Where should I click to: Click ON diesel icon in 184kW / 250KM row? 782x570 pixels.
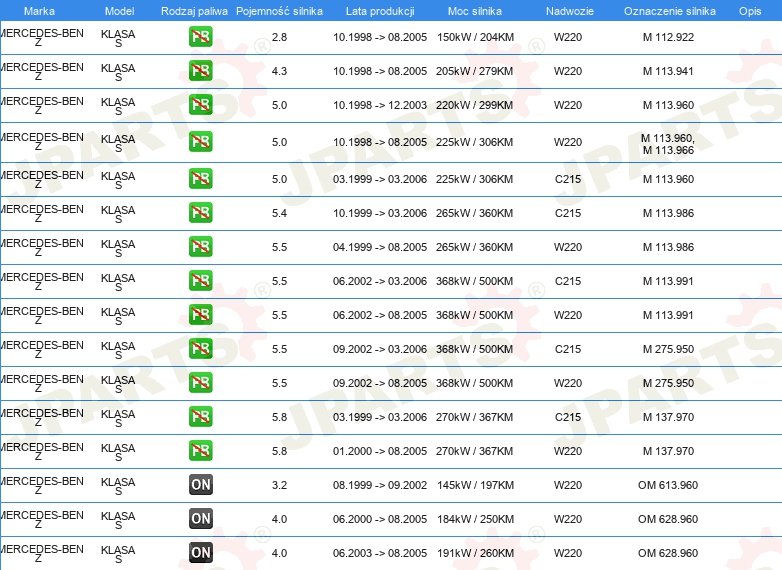200,519
